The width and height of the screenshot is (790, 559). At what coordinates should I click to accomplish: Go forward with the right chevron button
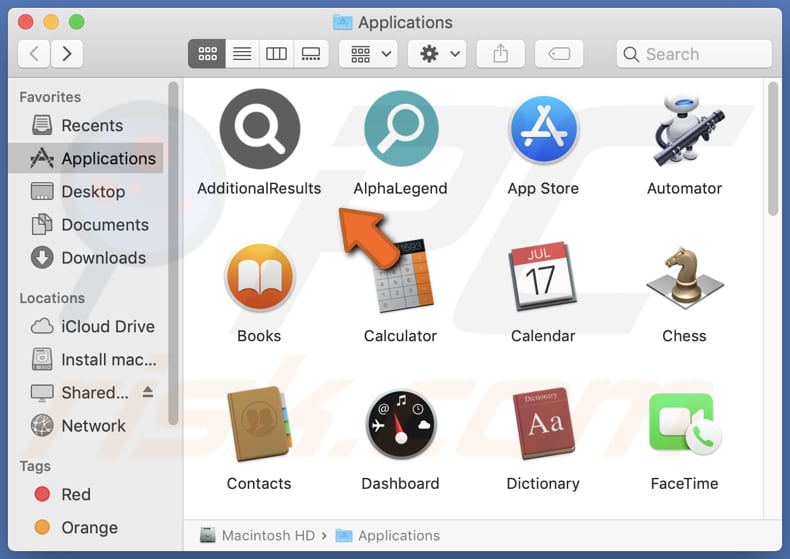pyautogui.click(x=67, y=53)
